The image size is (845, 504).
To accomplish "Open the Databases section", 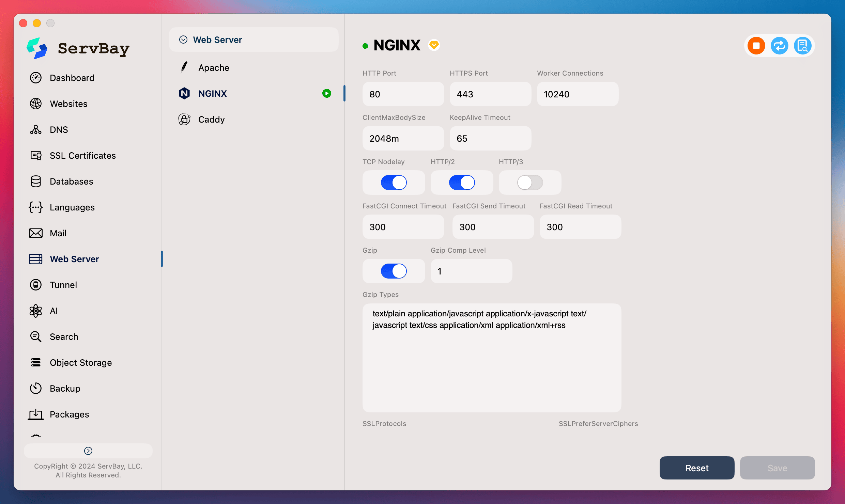I will [71, 182].
